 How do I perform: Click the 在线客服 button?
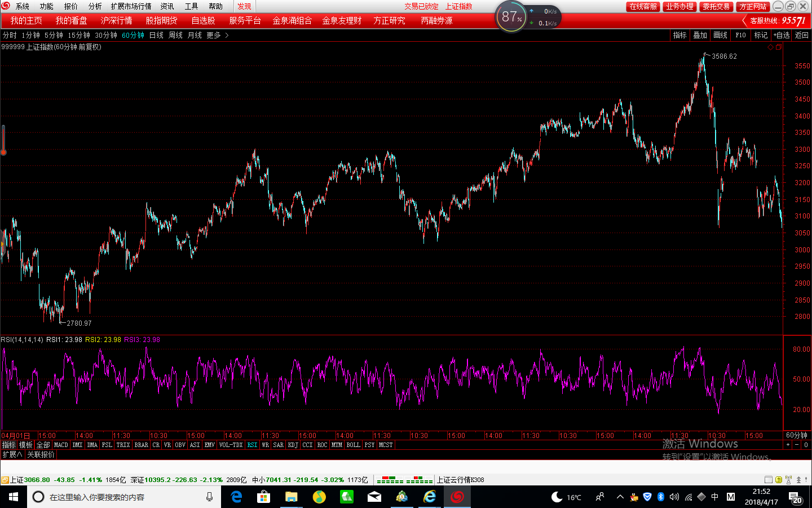tap(643, 6)
